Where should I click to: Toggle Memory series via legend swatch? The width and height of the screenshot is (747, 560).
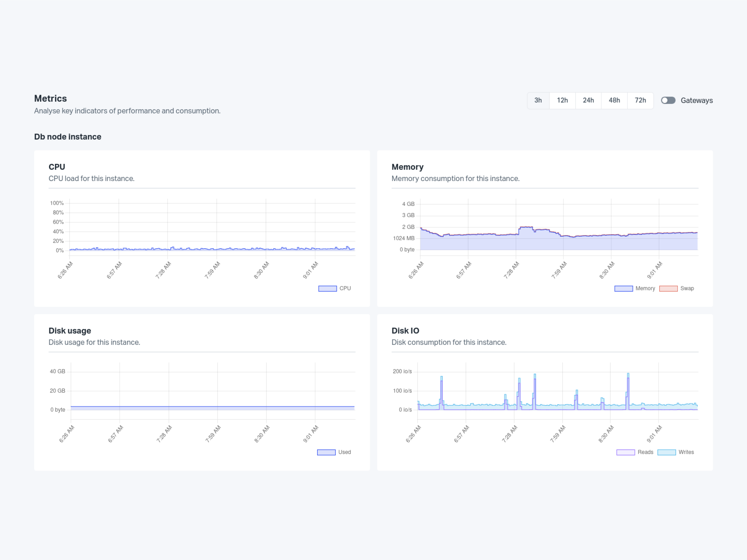click(623, 288)
